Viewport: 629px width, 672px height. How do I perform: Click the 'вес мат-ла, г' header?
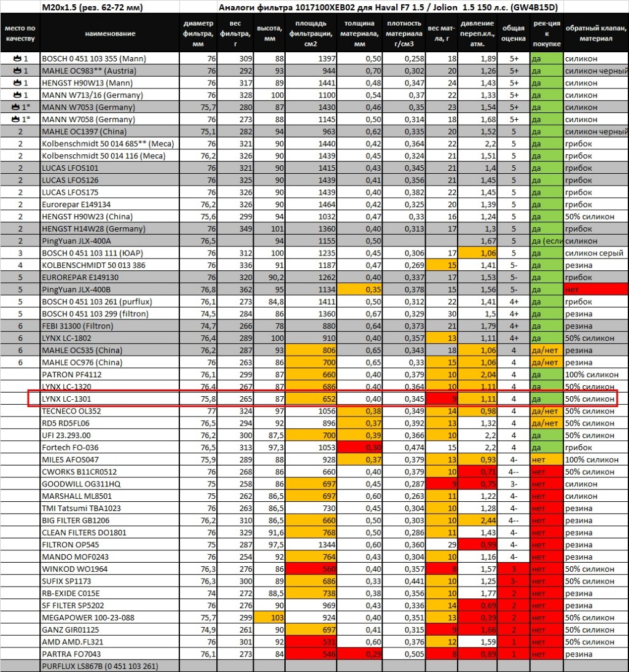[x=441, y=33]
